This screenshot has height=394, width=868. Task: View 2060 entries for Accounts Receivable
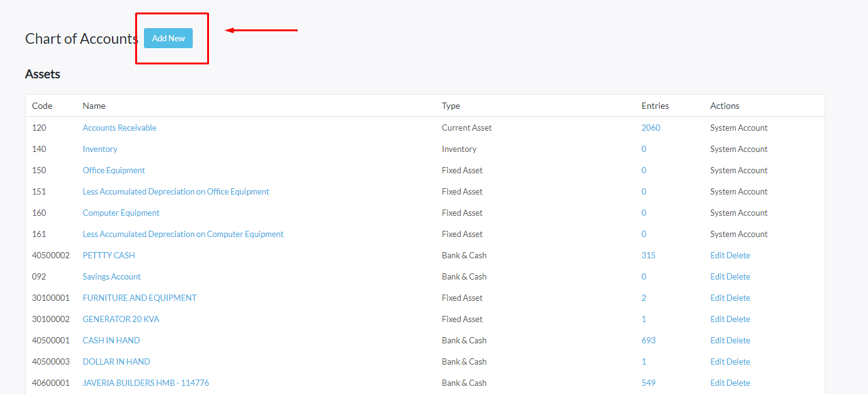pos(651,128)
